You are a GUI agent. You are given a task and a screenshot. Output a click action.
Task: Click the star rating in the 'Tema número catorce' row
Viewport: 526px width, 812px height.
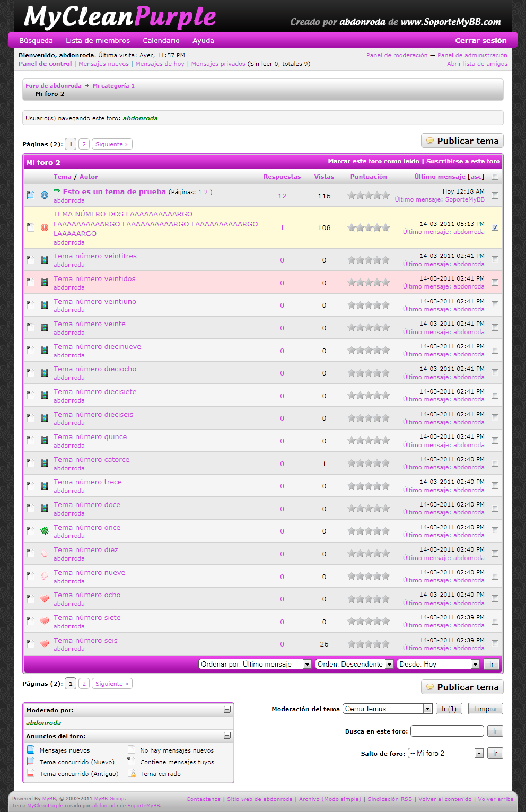[369, 464]
